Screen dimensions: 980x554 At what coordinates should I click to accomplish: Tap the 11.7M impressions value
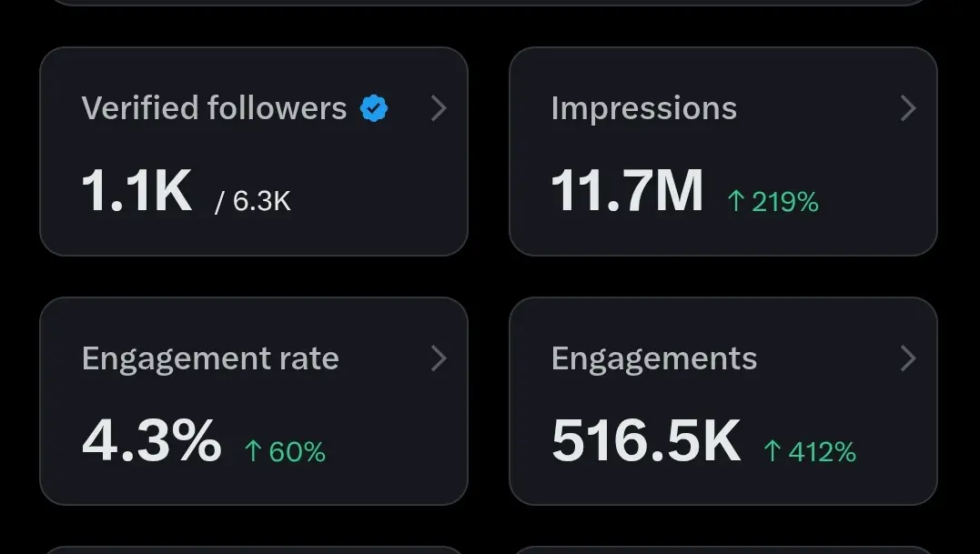pyautogui.click(x=627, y=192)
